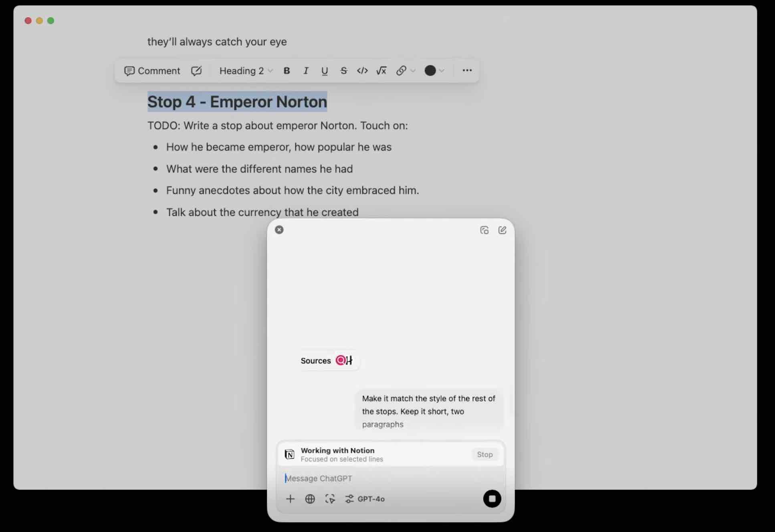Click the inline code icon
The width and height of the screenshot is (775, 532).
point(362,71)
